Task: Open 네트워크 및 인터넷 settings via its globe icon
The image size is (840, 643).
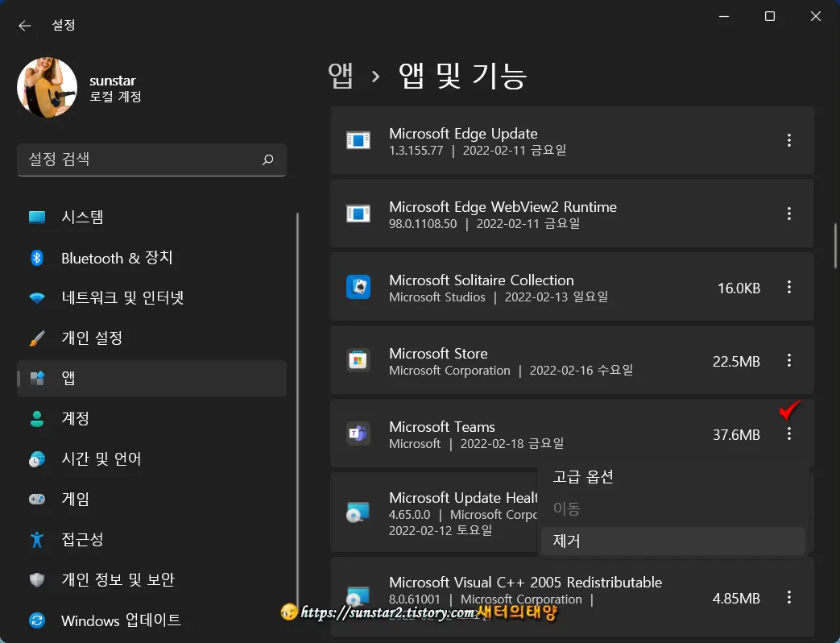Action: pos(37,297)
